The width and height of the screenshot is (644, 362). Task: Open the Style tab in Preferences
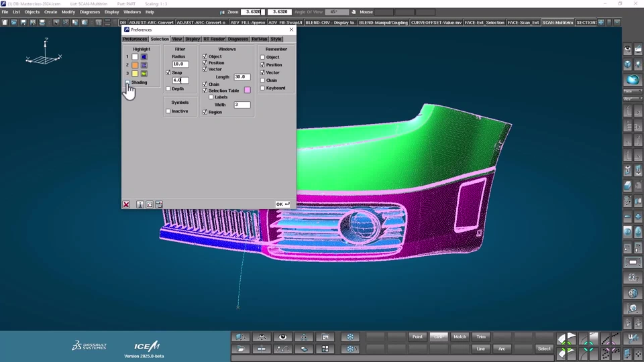click(276, 39)
